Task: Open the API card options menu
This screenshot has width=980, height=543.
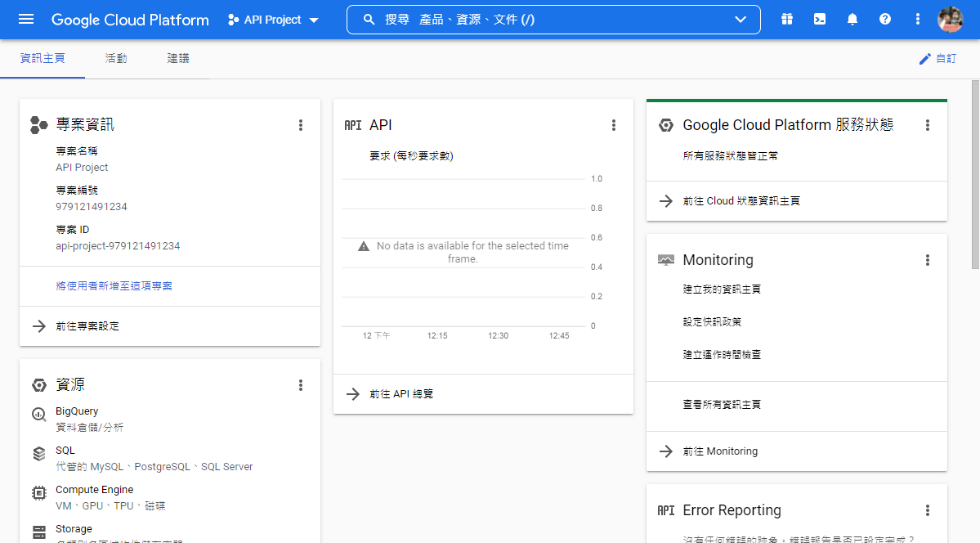Action: click(x=614, y=125)
